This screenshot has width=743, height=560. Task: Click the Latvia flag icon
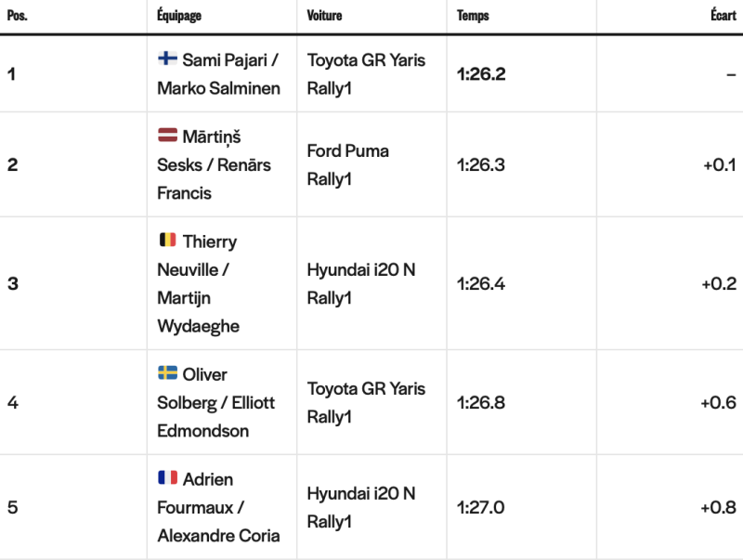point(167,135)
